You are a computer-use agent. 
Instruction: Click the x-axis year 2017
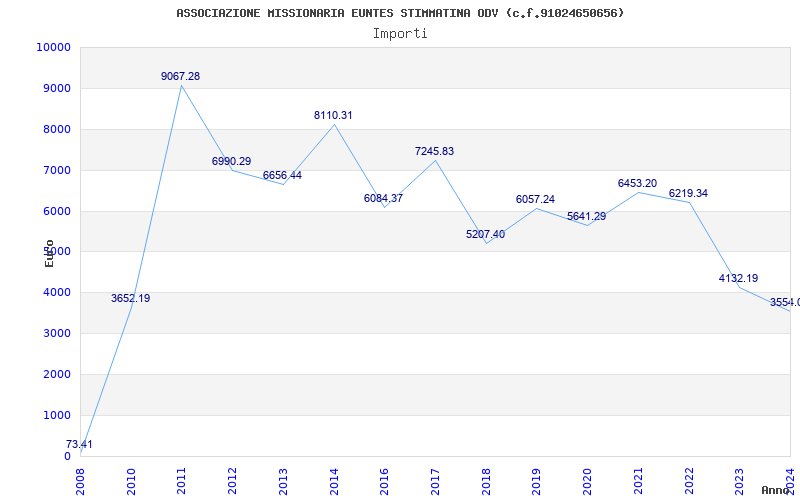(x=435, y=481)
